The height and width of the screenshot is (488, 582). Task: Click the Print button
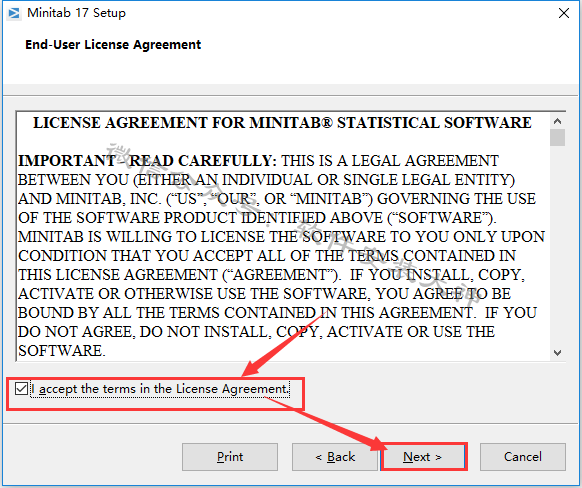pos(230,456)
